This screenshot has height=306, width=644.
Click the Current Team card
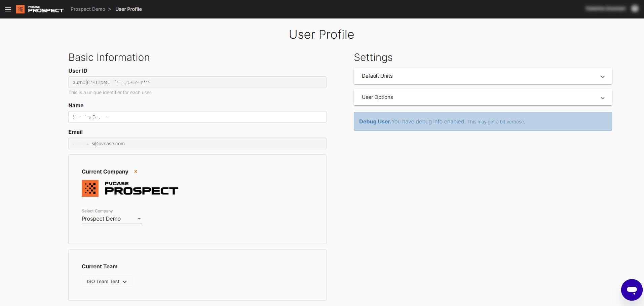197,275
